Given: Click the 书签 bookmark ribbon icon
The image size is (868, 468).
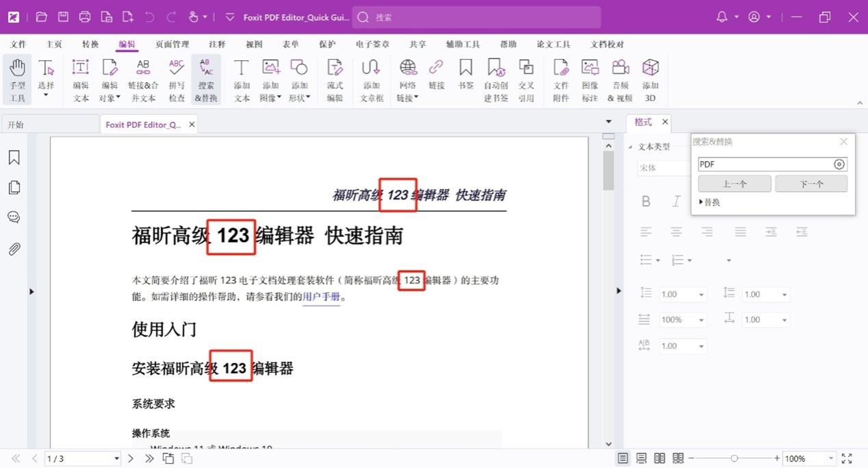Looking at the screenshot, I should coord(466,74).
